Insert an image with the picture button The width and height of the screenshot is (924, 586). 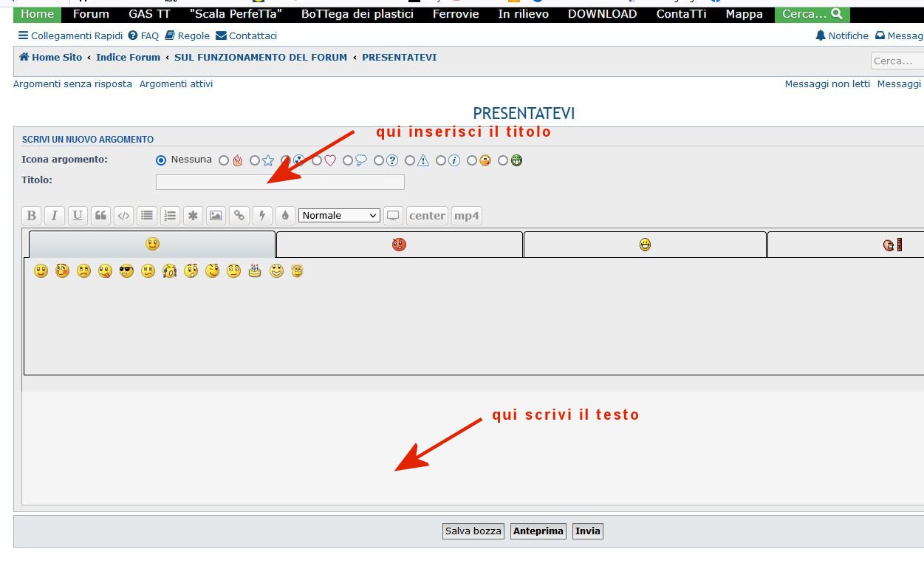[216, 216]
